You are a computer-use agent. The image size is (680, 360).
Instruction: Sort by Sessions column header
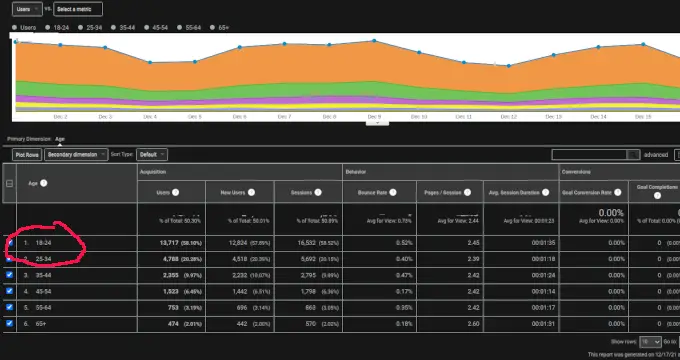click(301, 193)
